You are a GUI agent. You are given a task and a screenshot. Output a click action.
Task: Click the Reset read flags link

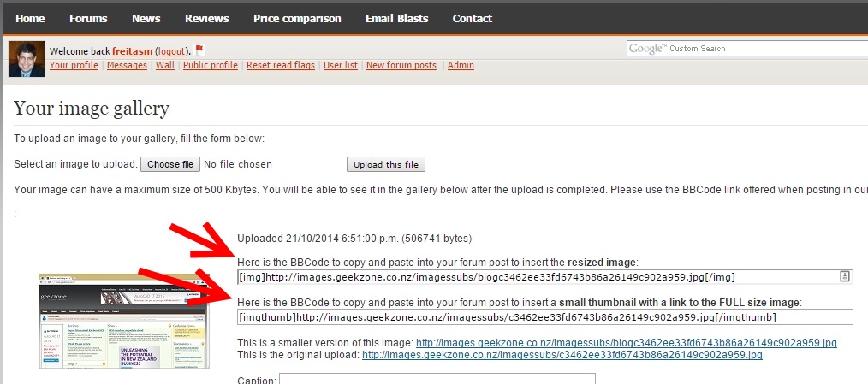[x=281, y=65]
